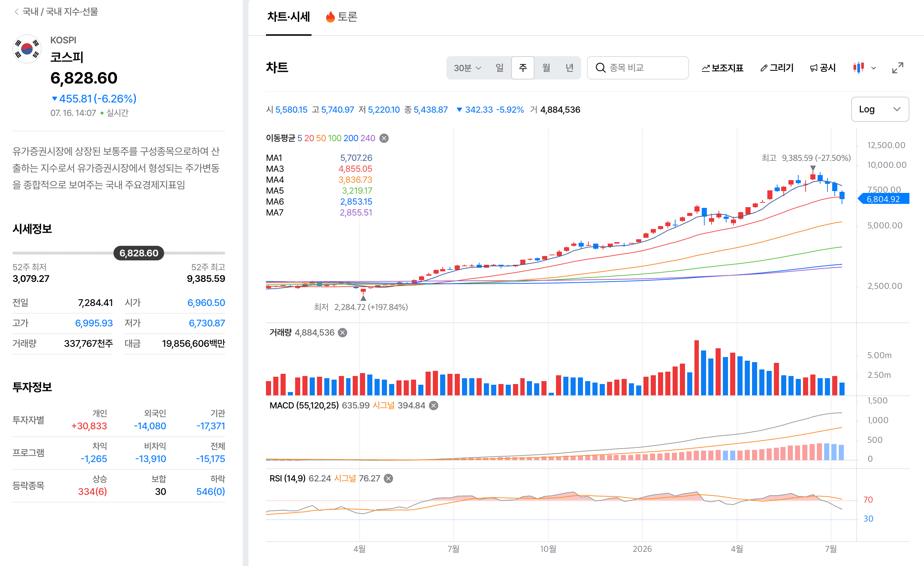The width and height of the screenshot is (924, 566).
Task: Go back via 국내 지수·선물 breadcrumb arrow
Action: (x=16, y=12)
